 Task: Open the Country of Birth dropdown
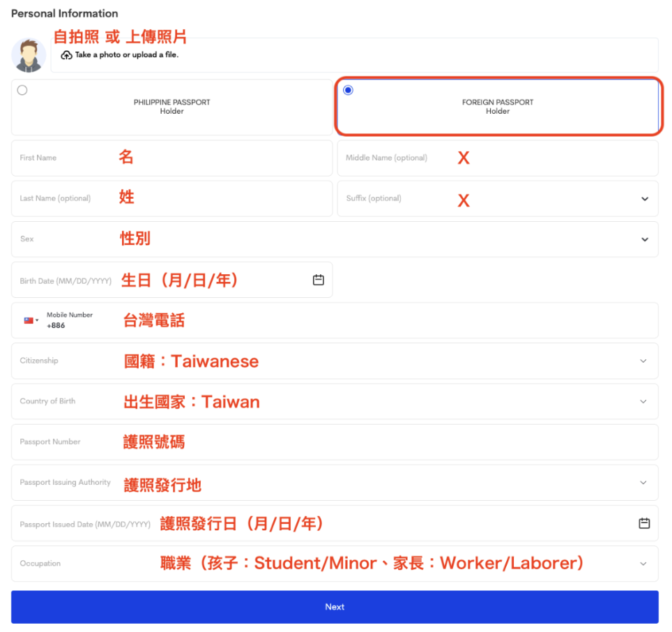coord(644,401)
